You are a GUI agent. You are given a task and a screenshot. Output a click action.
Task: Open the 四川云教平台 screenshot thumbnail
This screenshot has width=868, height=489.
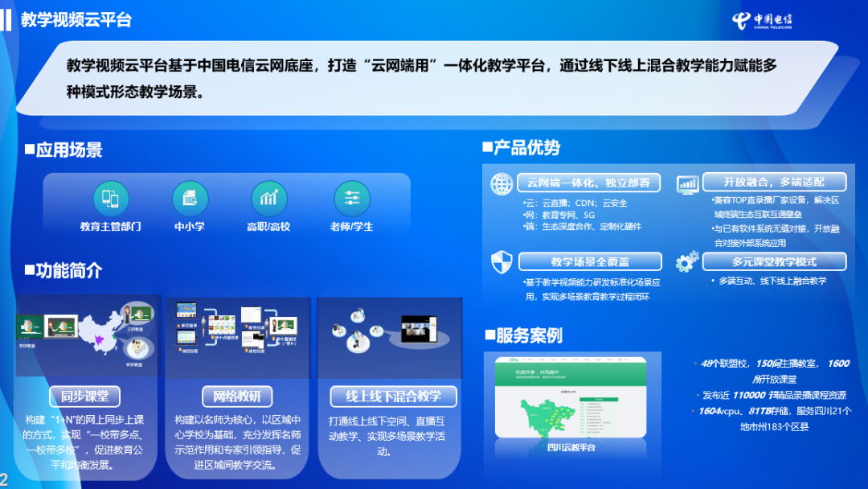pos(571,397)
